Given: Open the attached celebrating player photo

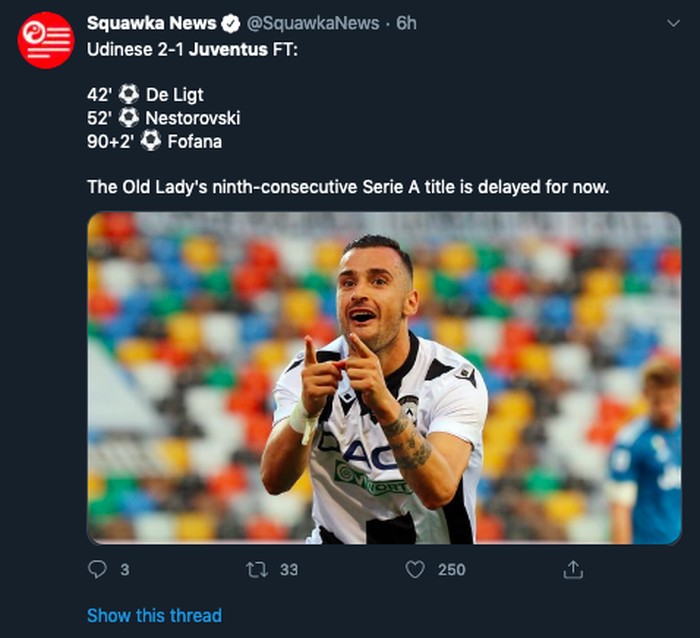Looking at the screenshot, I should [x=384, y=378].
